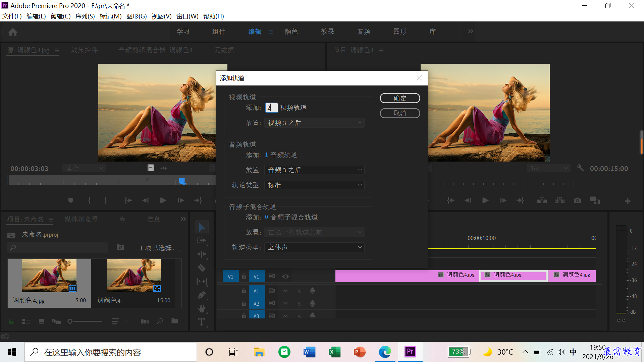Select the Type tool
The height and width of the screenshot is (362, 644).
pyautogui.click(x=202, y=322)
